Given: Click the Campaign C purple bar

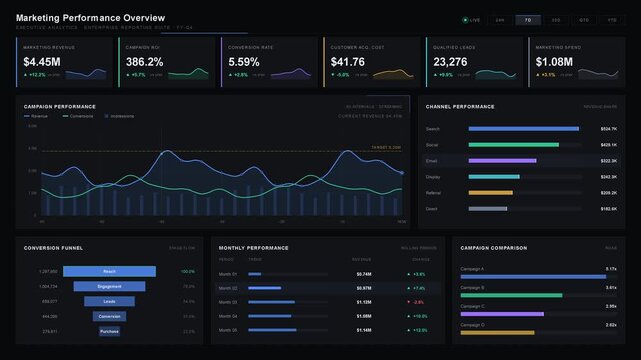Looking at the screenshot, I should 502,314.
